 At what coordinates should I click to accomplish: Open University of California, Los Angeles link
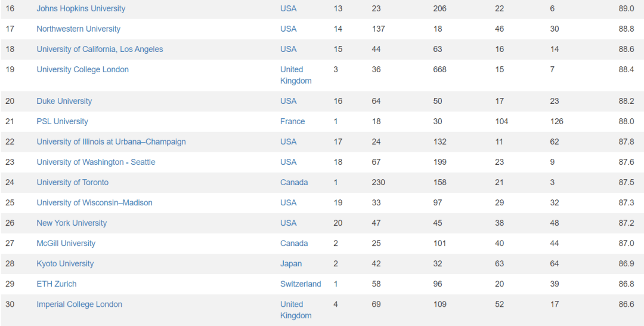tap(100, 50)
